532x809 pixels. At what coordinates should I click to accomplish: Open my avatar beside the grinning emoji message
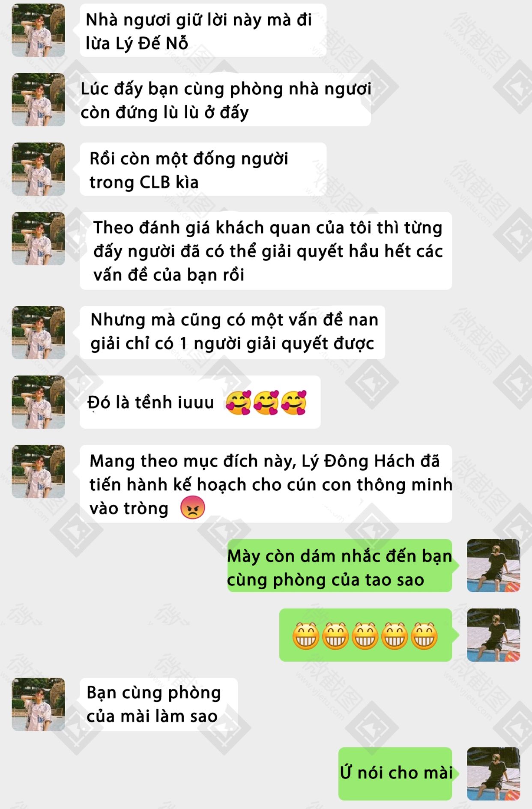[x=493, y=635]
